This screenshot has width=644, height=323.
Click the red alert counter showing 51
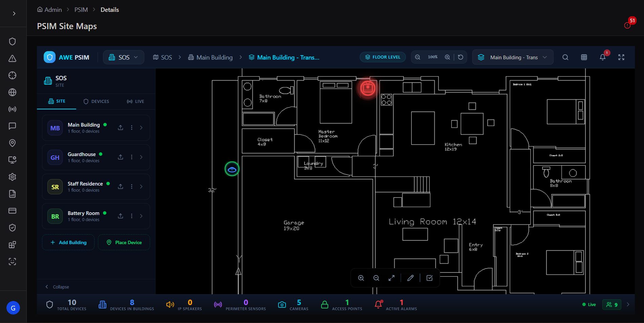tap(630, 23)
